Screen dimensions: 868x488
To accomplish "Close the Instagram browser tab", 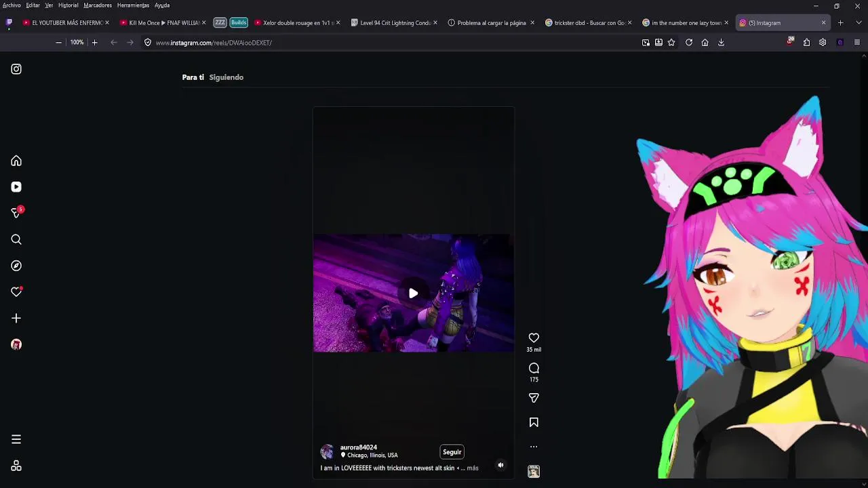I will point(823,23).
